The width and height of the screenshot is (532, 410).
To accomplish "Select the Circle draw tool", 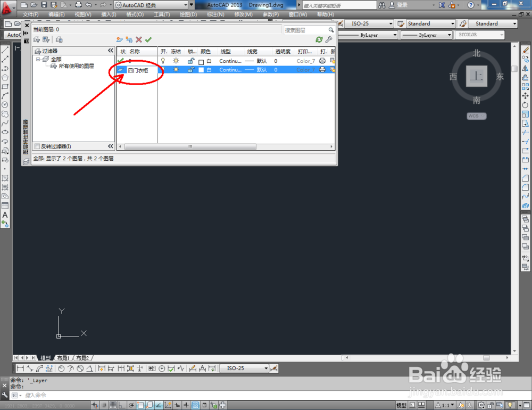I will (x=5, y=105).
